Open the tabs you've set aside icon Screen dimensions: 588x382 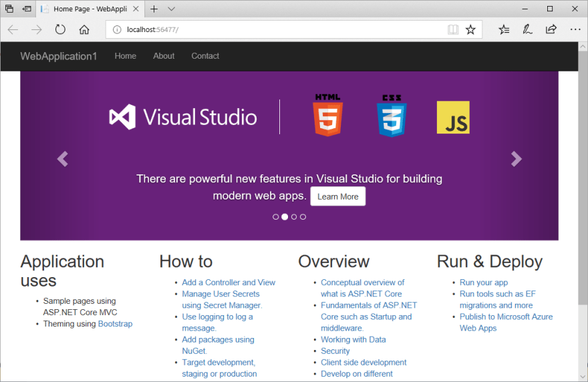[9, 9]
